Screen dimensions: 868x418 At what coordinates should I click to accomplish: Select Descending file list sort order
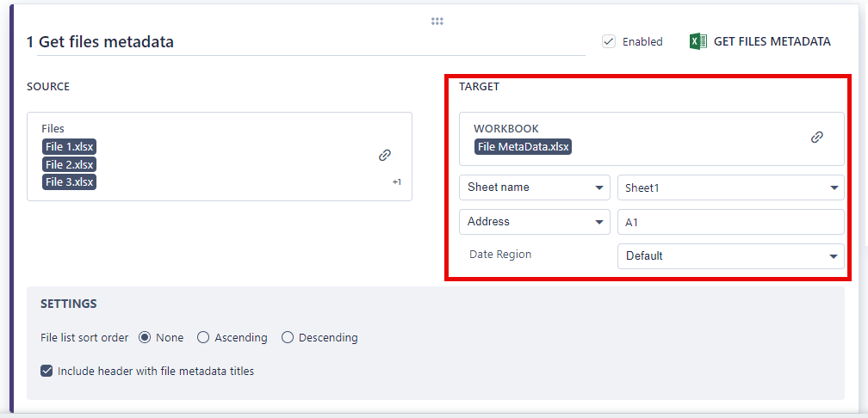[288, 337]
